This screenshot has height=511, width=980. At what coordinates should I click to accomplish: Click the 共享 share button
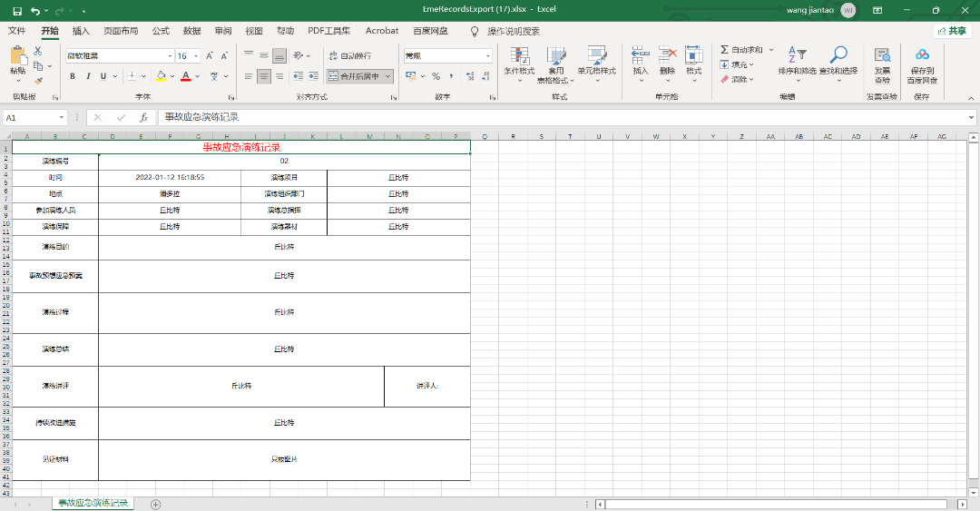(x=951, y=31)
